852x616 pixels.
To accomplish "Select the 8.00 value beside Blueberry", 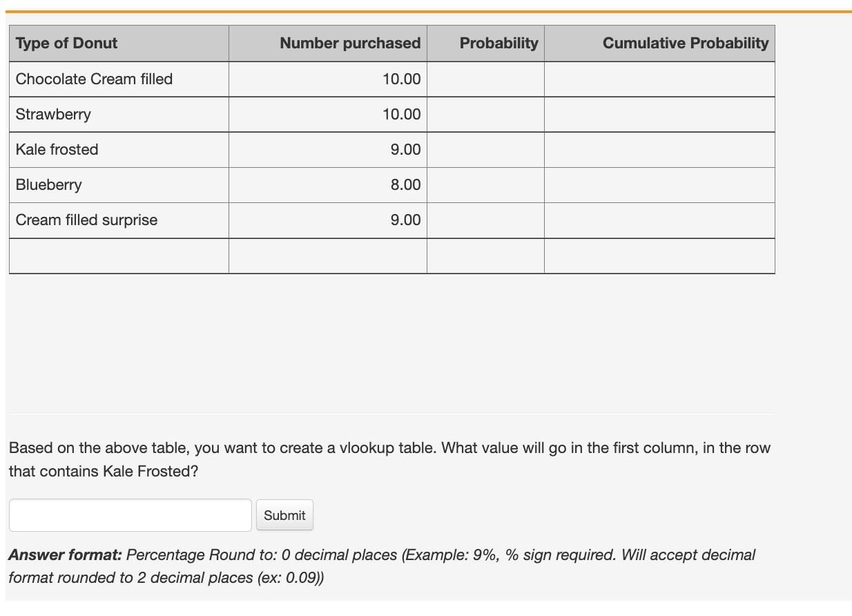I will 407,184.
